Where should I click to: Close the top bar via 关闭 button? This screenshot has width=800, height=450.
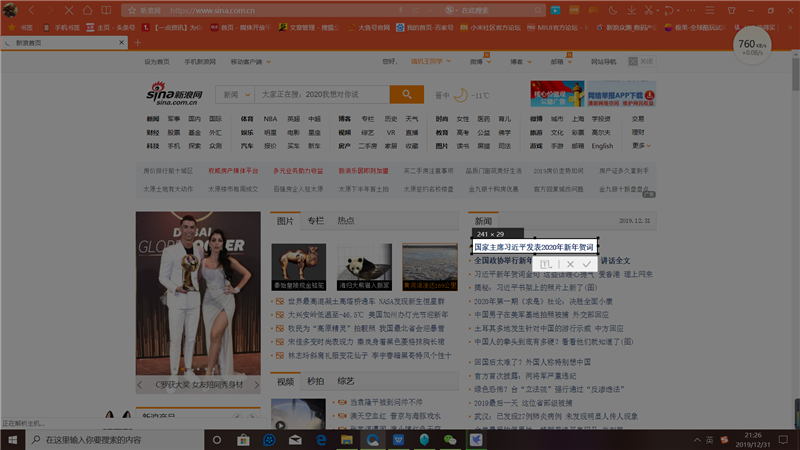(x=641, y=61)
